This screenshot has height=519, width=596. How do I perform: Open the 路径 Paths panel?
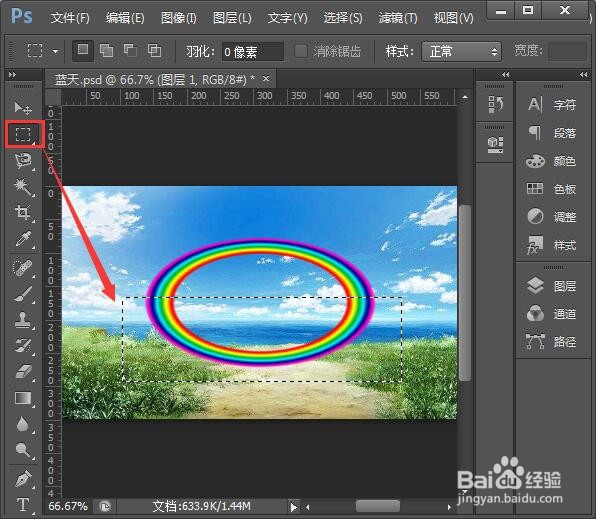552,342
